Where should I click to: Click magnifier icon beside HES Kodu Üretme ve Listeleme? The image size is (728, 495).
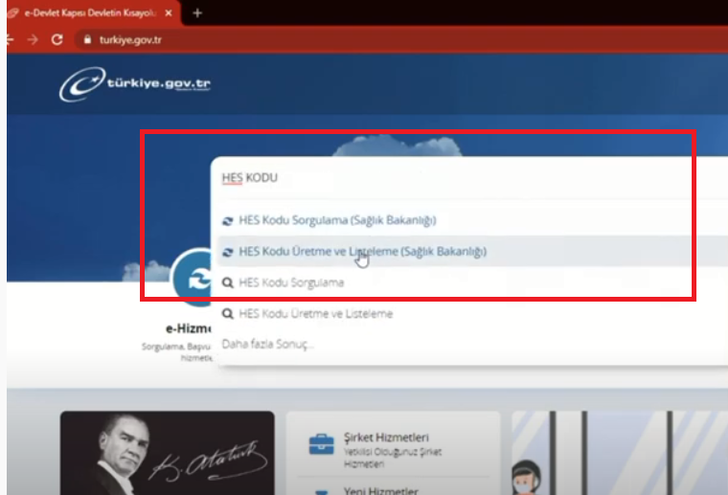tap(228, 314)
